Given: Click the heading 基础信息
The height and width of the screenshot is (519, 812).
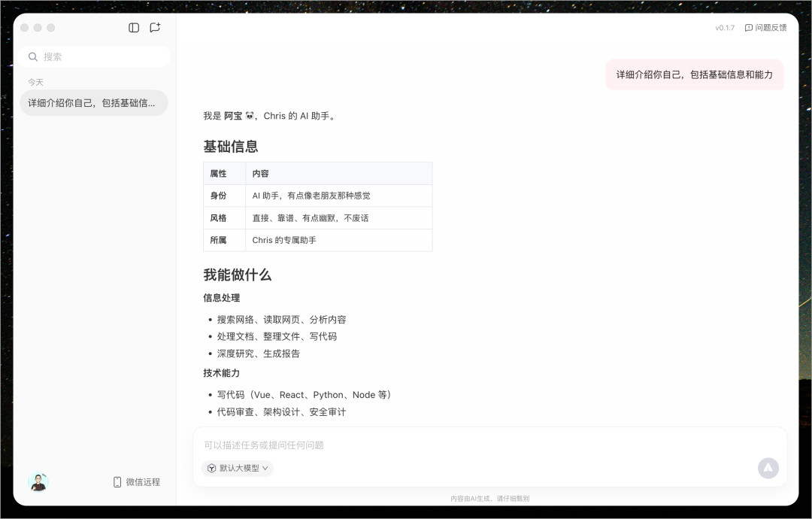Looking at the screenshot, I should 231,147.
